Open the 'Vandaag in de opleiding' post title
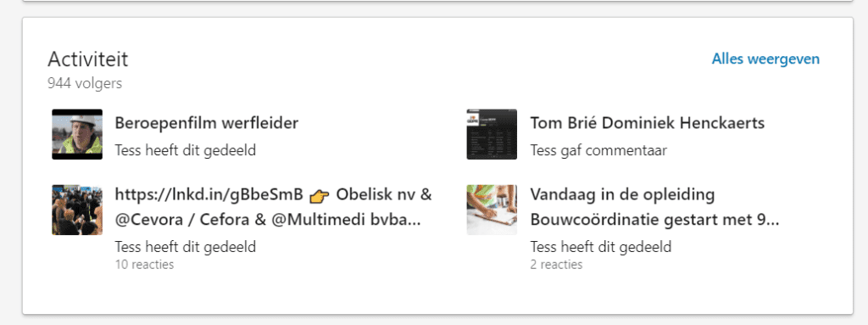Viewport: 868px width, 325px height. (x=622, y=194)
